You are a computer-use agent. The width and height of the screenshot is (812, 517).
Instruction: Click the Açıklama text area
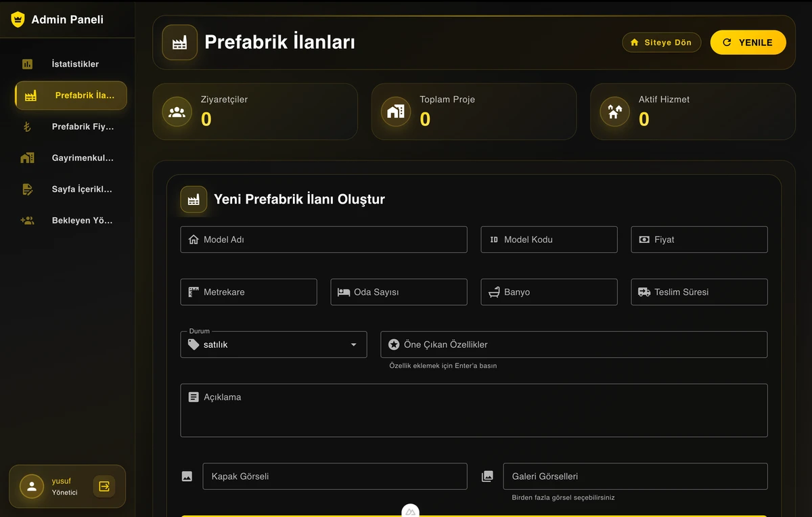[x=474, y=411]
